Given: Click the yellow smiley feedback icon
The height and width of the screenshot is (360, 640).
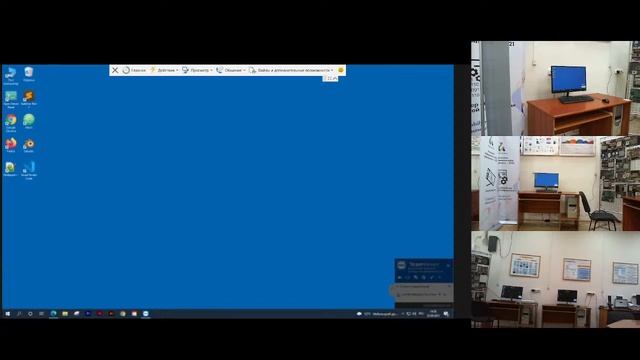Looking at the screenshot, I should 341,70.
